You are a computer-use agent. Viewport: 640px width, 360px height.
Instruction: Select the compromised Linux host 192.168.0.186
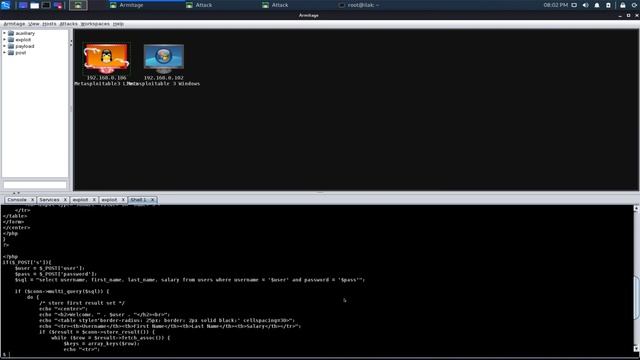click(x=107, y=58)
